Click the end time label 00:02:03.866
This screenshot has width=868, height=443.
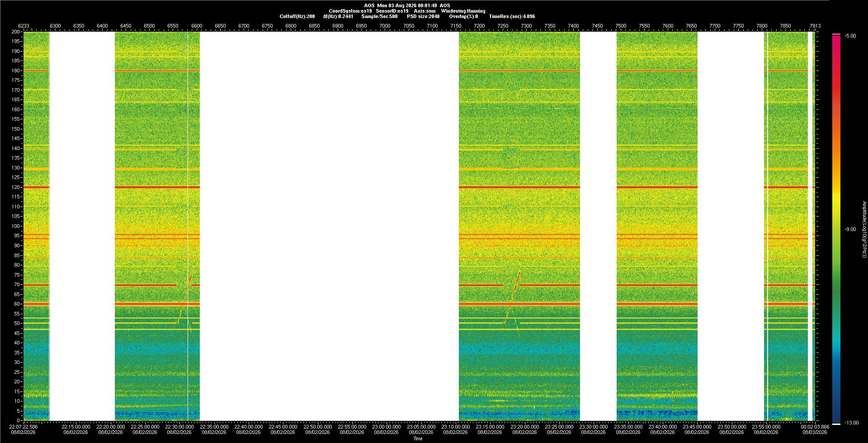pos(815,427)
